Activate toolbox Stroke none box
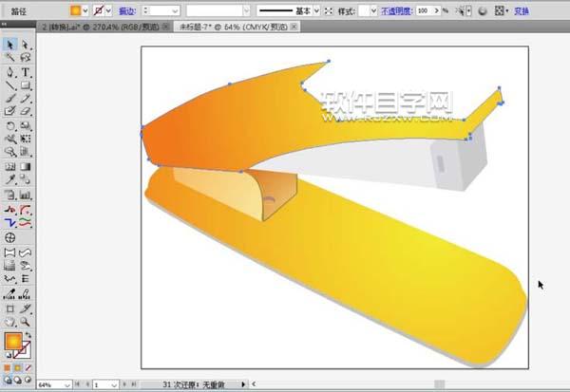Screen dimensions: 570x392 pos(25,351)
